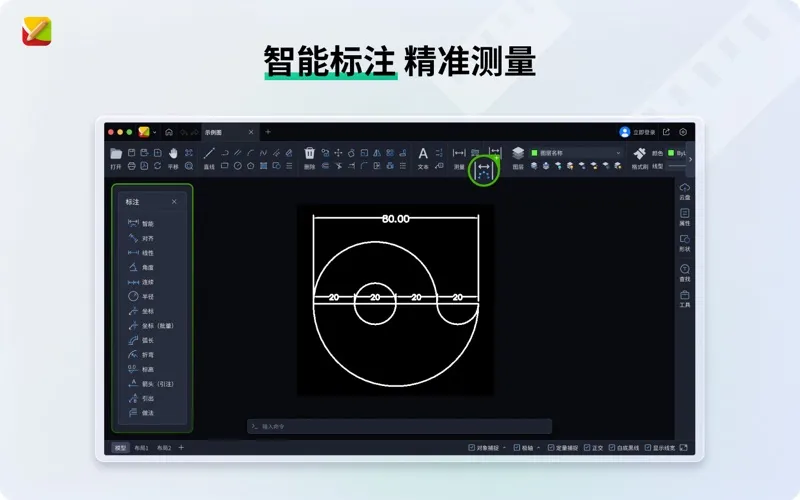Focus the 输入命令 command input field
Viewport: 800px width, 500px height.
click(x=399, y=427)
